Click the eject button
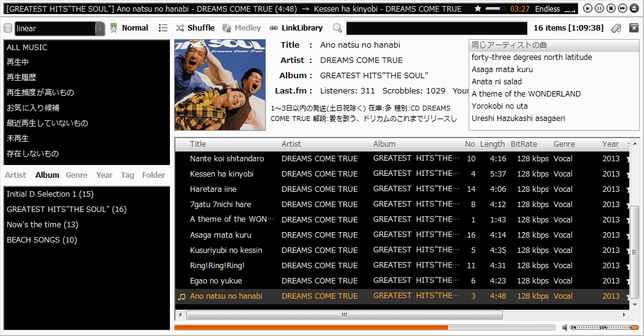Image resolution: width=644 pixels, height=336 pixels. (x=635, y=8)
